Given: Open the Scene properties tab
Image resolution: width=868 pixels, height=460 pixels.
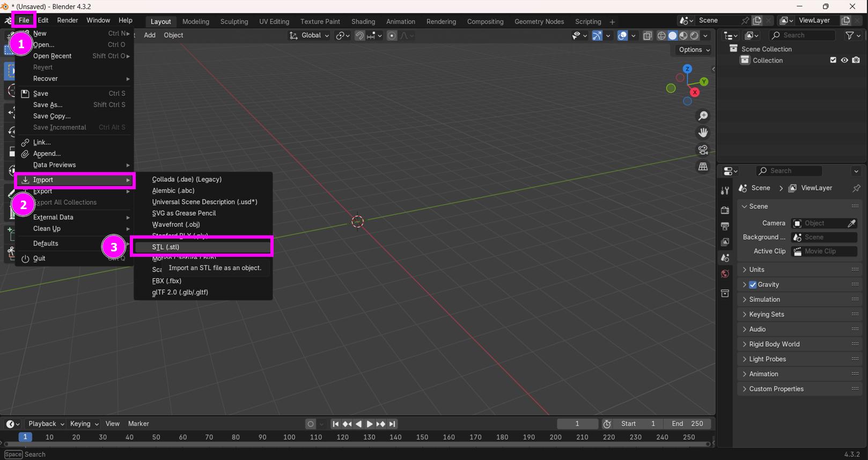Looking at the screenshot, I should [x=725, y=258].
